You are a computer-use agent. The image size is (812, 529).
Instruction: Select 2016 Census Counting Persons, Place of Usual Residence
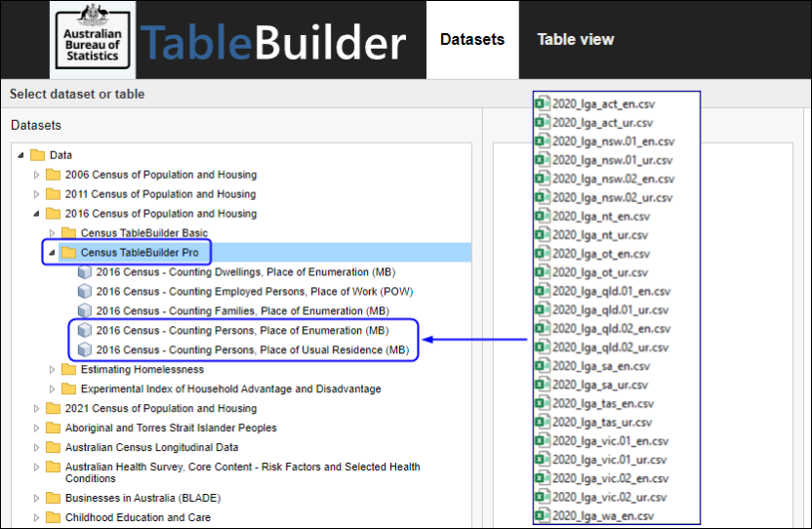252,349
